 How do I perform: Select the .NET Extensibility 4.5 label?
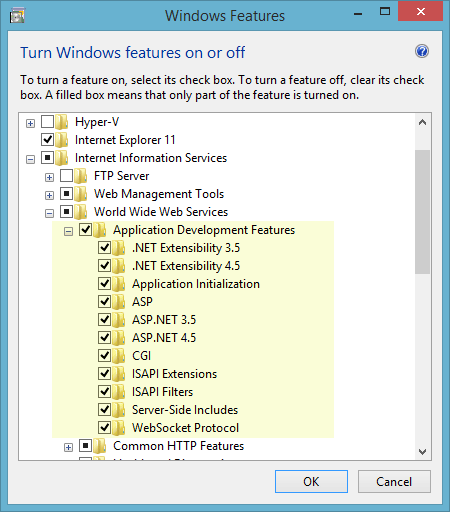tap(186, 266)
